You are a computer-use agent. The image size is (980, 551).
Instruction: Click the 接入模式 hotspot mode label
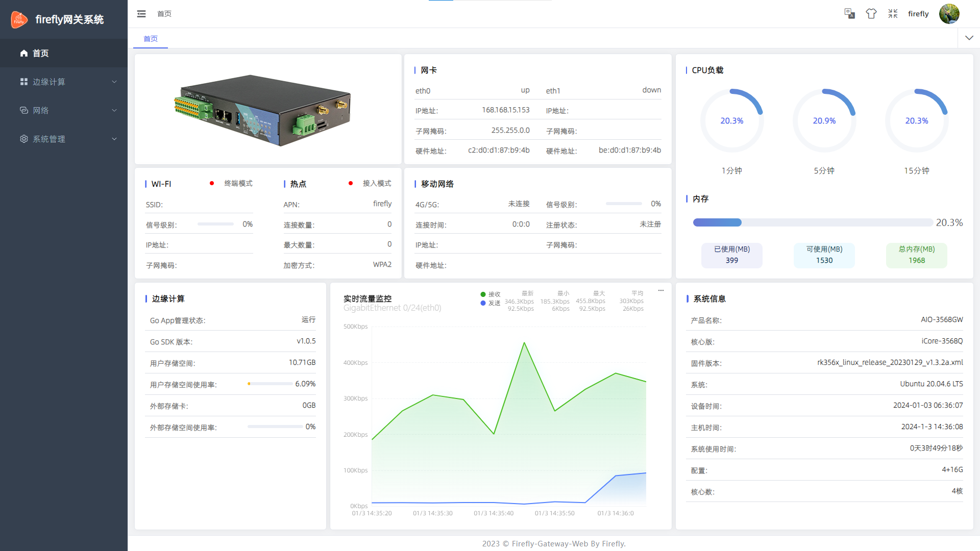377,183
